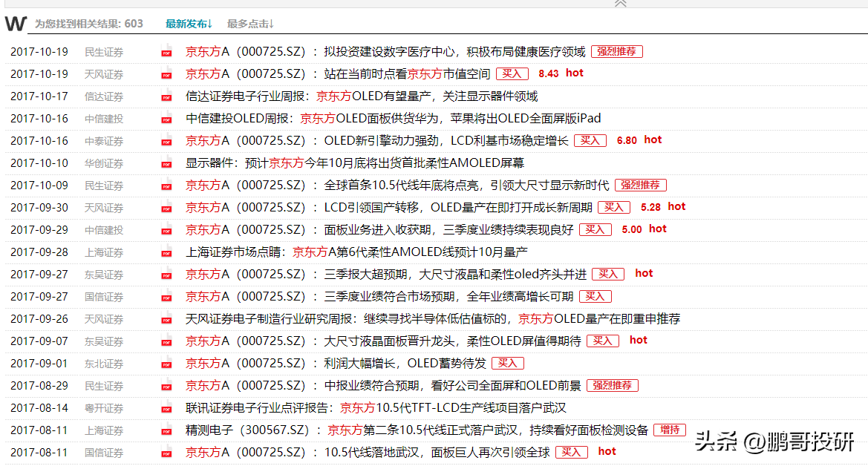The width and height of the screenshot is (868, 466).
Task: Open PDF icon for OLED新引擎动力强劲 report
Action: tap(166, 141)
